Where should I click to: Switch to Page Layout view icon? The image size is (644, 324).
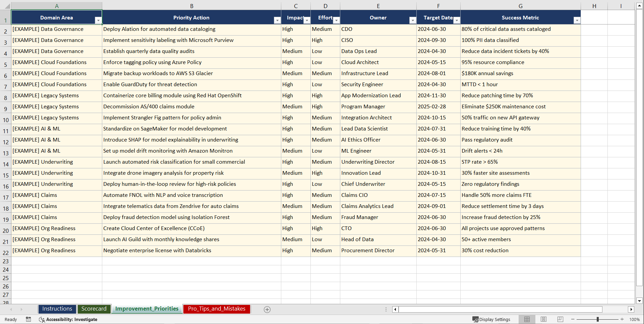pyautogui.click(x=543, y=319)
